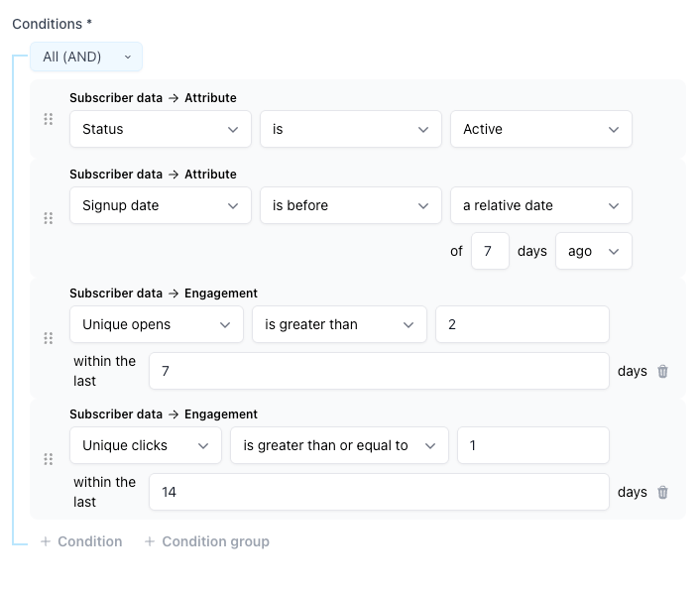Add a new Condition group
This screenshot has height=589, width=700.
pos(206,541)
